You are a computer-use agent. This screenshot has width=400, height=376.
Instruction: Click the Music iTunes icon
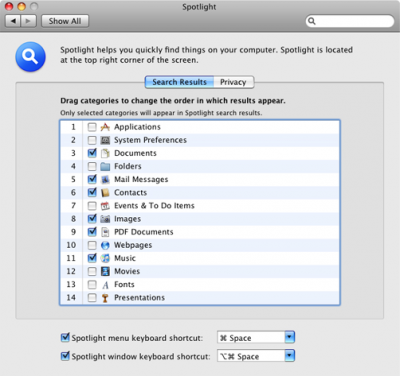[105, 258]
